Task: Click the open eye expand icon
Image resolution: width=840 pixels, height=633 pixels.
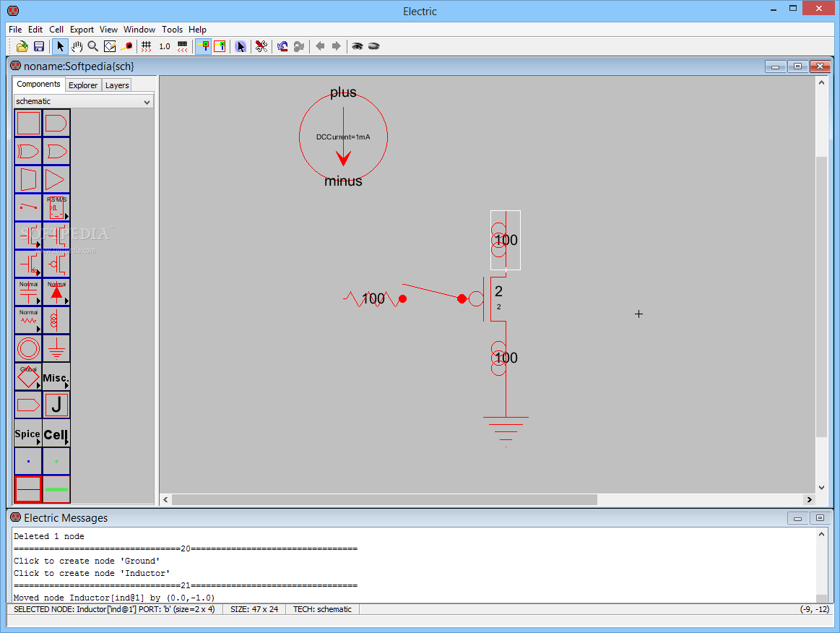Action: pyautogui.click(x=357, y=47)
